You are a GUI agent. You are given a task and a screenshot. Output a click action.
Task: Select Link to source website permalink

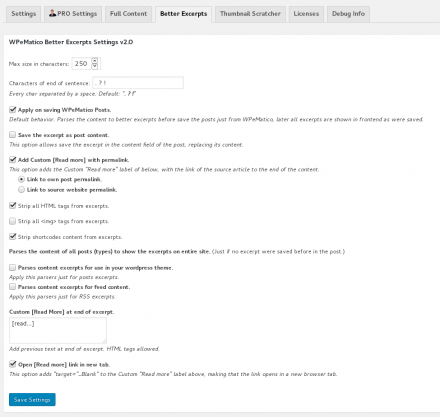point(21,190)
